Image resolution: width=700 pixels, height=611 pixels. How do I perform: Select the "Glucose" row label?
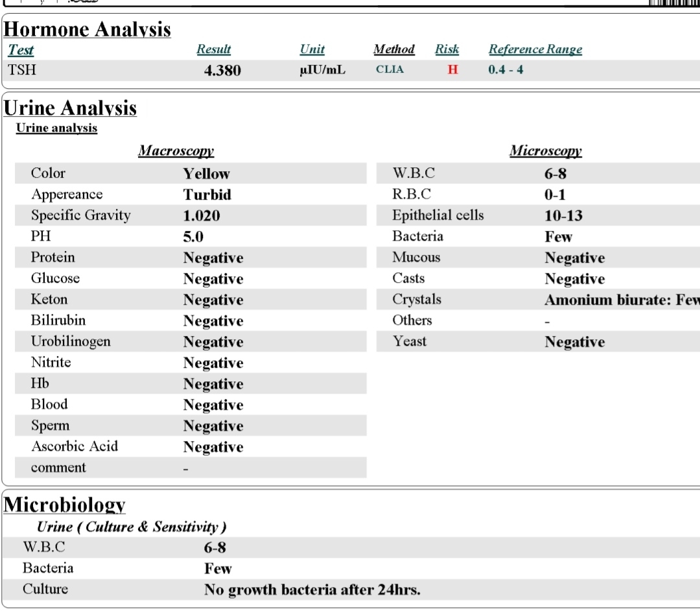click(x=55, y=279)
